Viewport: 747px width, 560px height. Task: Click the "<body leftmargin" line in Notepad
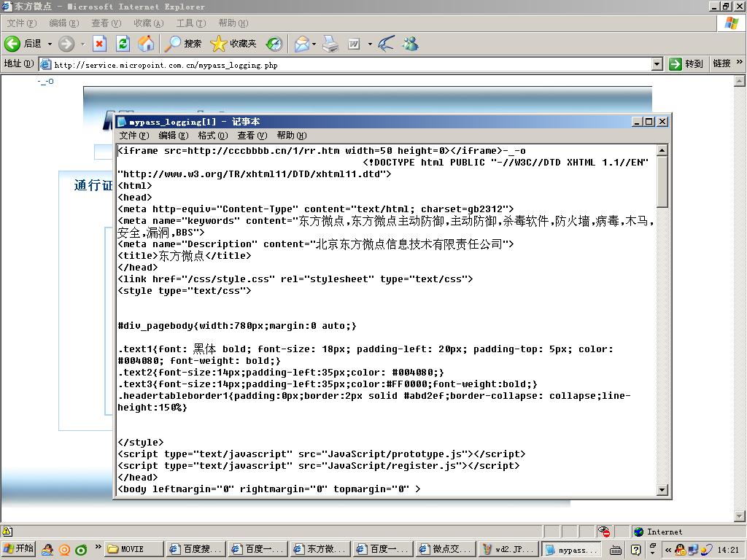pos(269,489)
